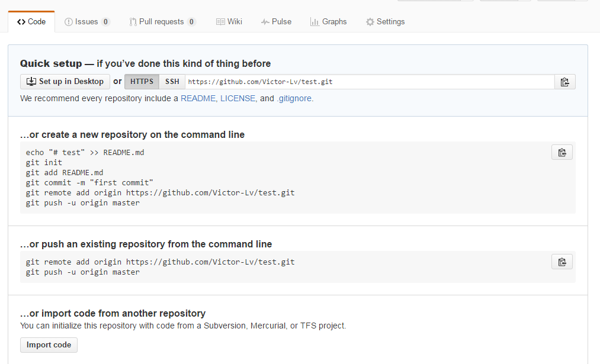Click the Graphs bar chart icon
The image size is (600, 364).
tap(315, 22)
